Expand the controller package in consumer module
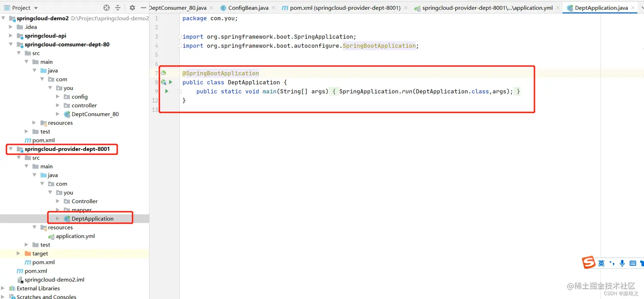Viewport: 644px width, 299px height. tap(58, 105)
